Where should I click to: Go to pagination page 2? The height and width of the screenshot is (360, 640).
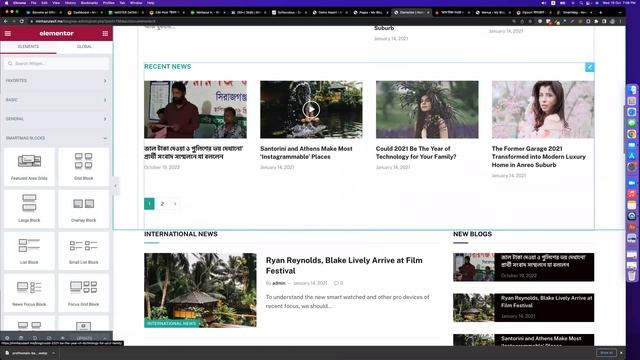[x=162, y=204]
